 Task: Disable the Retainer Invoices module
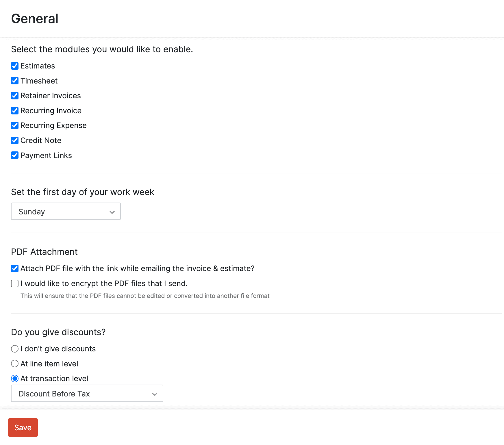(x=15, y=96)
